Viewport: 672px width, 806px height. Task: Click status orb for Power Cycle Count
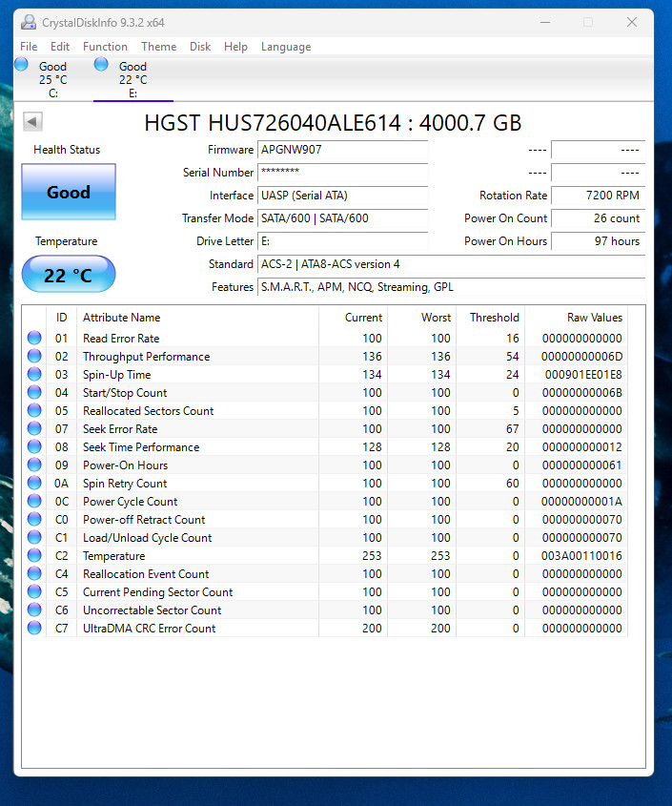[34, 501]
